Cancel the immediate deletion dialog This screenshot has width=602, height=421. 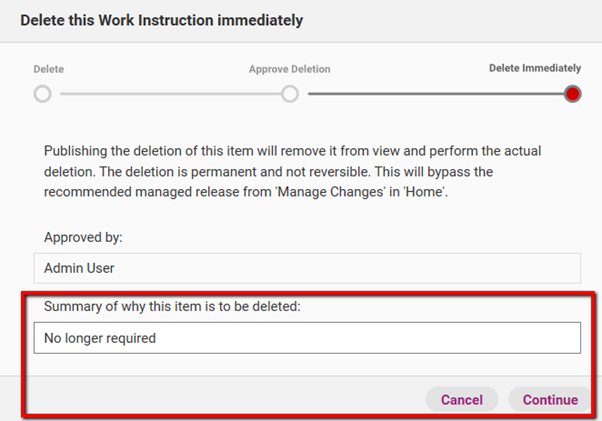462,400
